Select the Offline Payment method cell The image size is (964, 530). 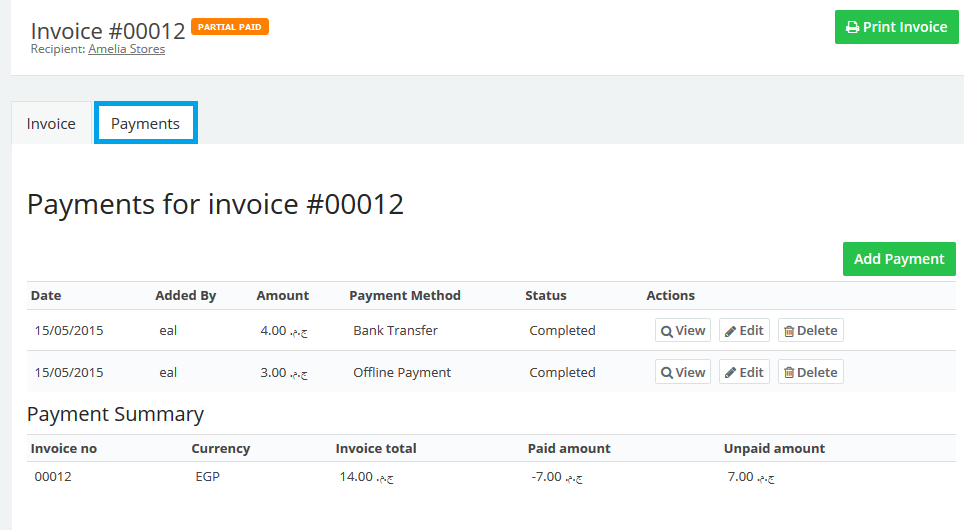[x=402, y=373]
